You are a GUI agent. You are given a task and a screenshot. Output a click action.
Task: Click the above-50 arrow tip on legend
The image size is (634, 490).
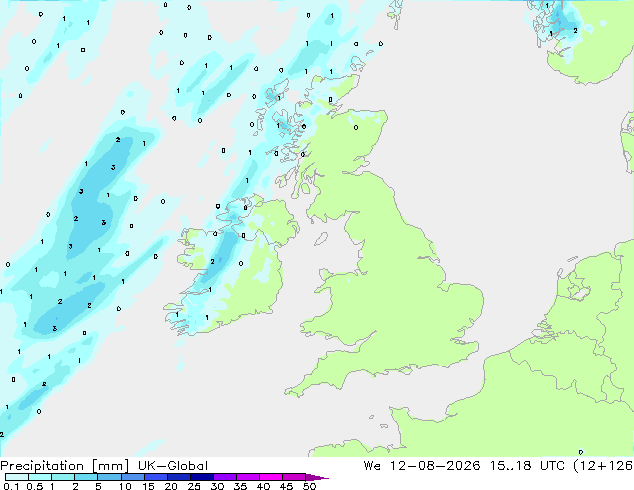point(317,477)
